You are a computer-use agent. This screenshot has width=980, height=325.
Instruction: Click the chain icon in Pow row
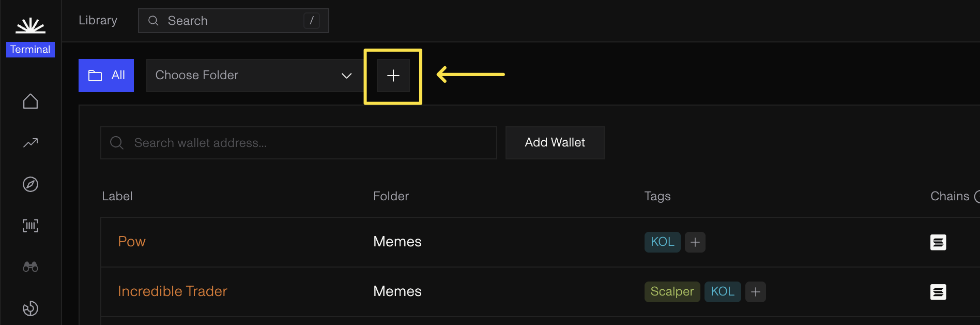pos(938,242)
